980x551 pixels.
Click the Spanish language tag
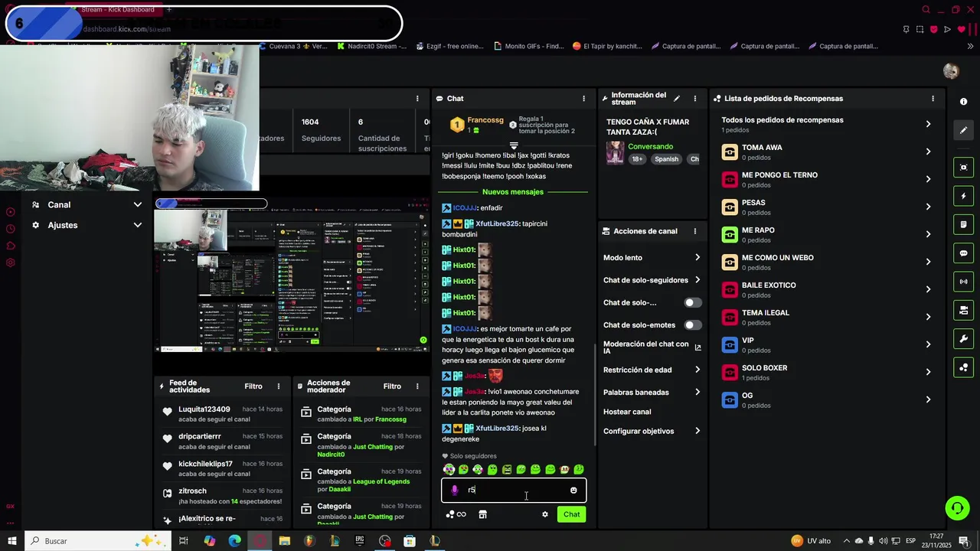click(x=666, y=159)
